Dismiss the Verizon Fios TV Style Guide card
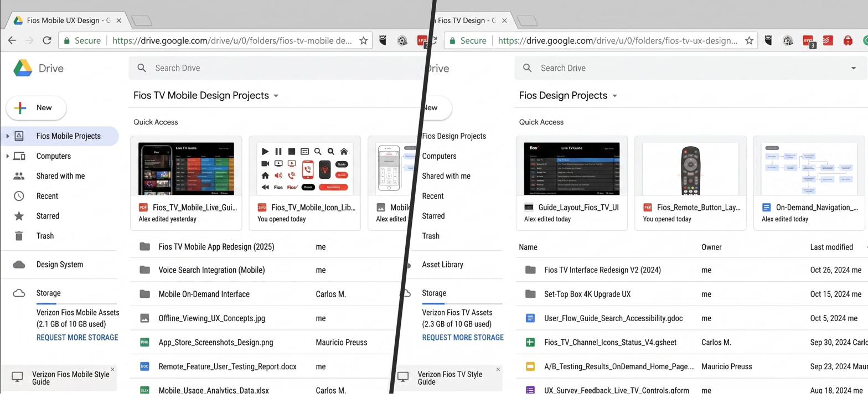This screenshot has height=403, width=868. pyautogui.click(x=498, y=369)
